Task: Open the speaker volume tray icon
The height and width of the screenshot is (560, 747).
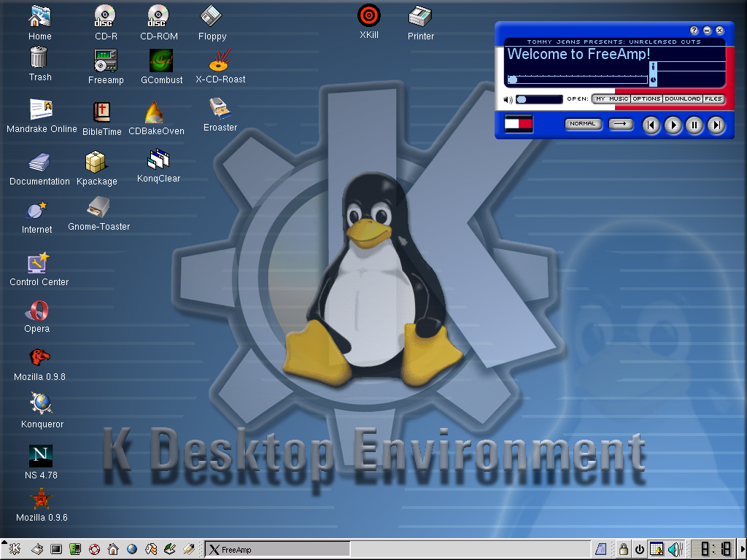Action: click(x=675, y=549)
